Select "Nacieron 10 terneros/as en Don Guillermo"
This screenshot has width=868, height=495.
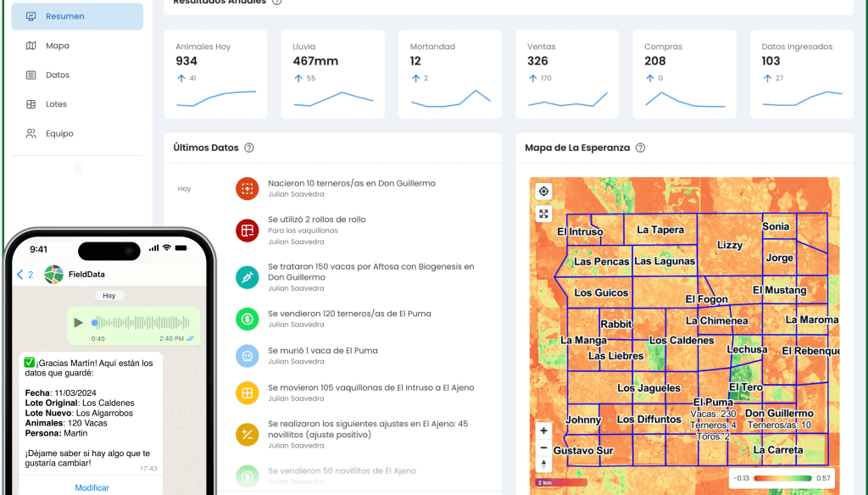352,183
